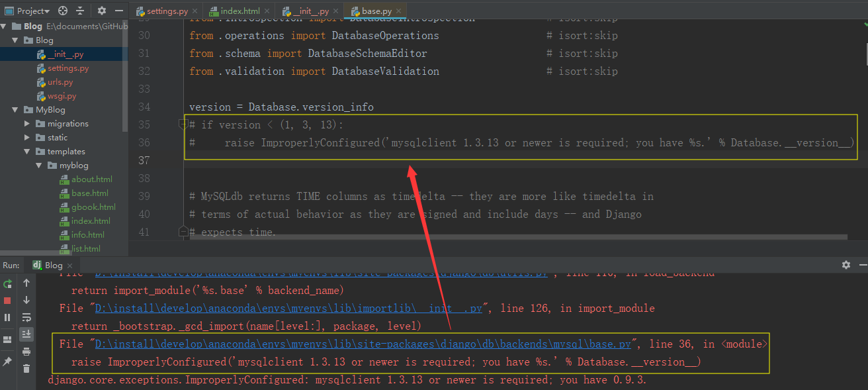Switch to the __init__.py editor tab
This screenshot has height=390, width=868.
310,11
